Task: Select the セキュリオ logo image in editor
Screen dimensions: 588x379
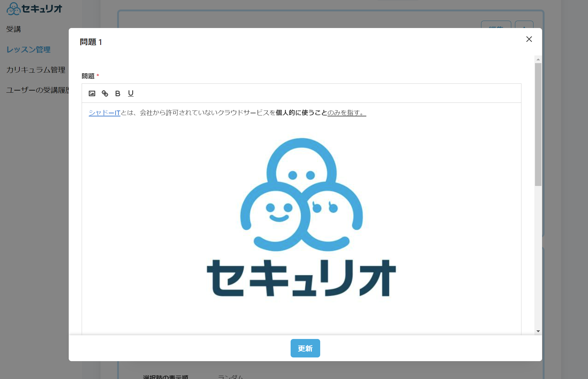Action: click(301, 217)
